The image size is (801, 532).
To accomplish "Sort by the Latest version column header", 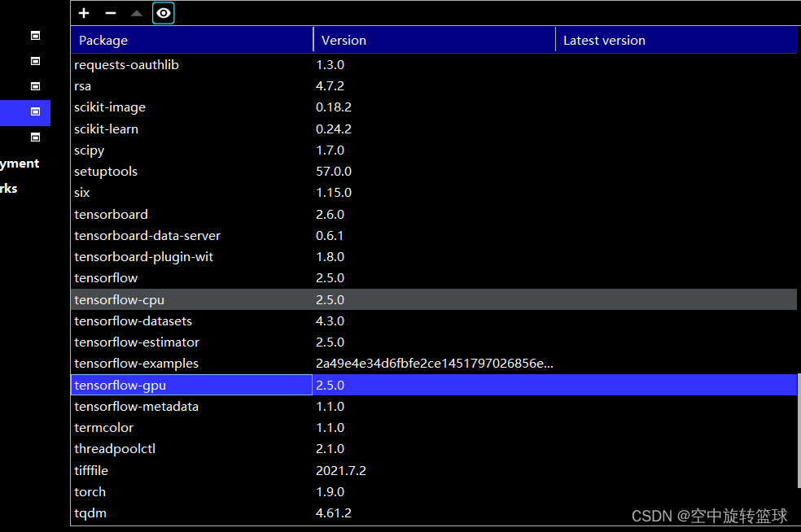I will 676,41.
